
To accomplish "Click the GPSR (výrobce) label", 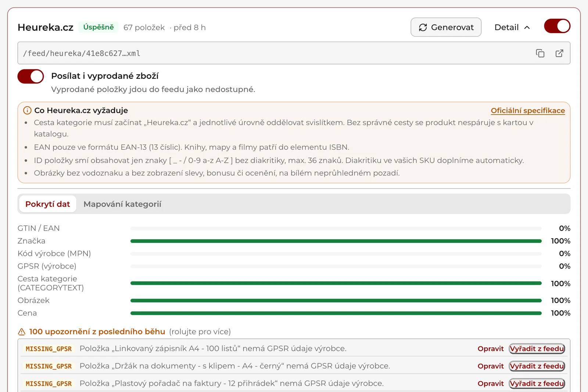I will coord(47,266).
